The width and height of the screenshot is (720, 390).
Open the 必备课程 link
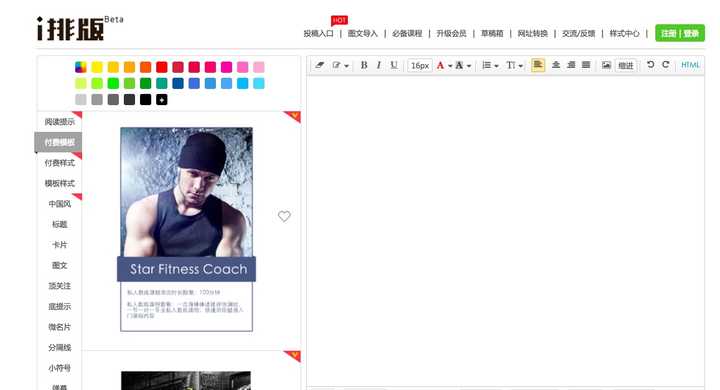pyautogui.click(x=407, y=34)
